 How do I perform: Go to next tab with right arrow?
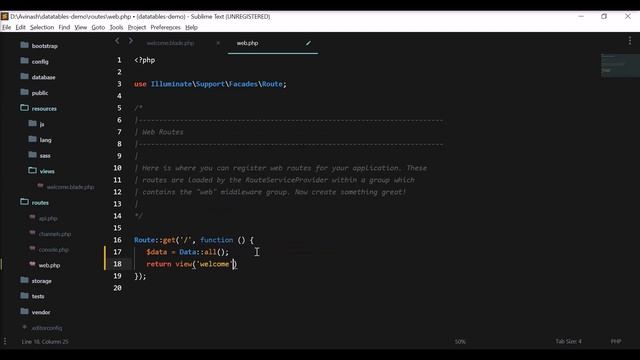131,41
